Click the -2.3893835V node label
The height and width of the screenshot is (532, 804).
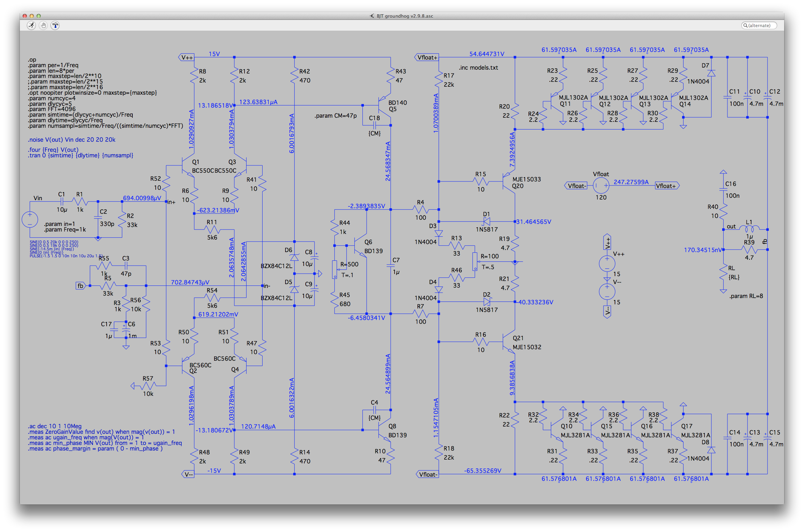pos(366,206)
